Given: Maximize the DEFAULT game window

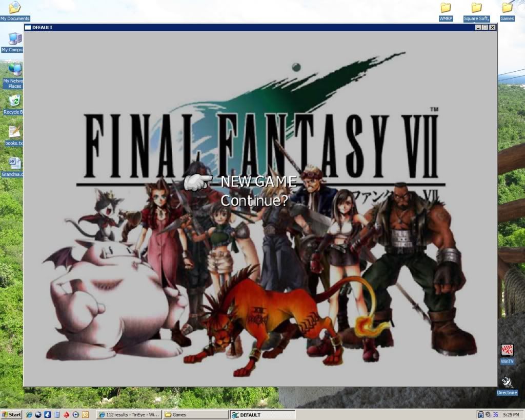Looking at the screenshot, I should [x=484, y=28].
